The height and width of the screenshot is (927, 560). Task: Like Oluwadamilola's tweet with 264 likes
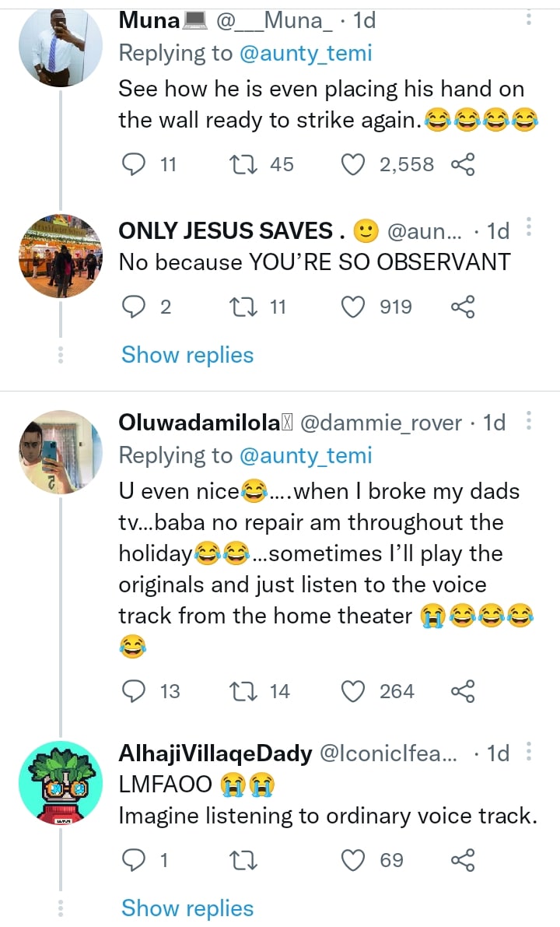(354, 691)
